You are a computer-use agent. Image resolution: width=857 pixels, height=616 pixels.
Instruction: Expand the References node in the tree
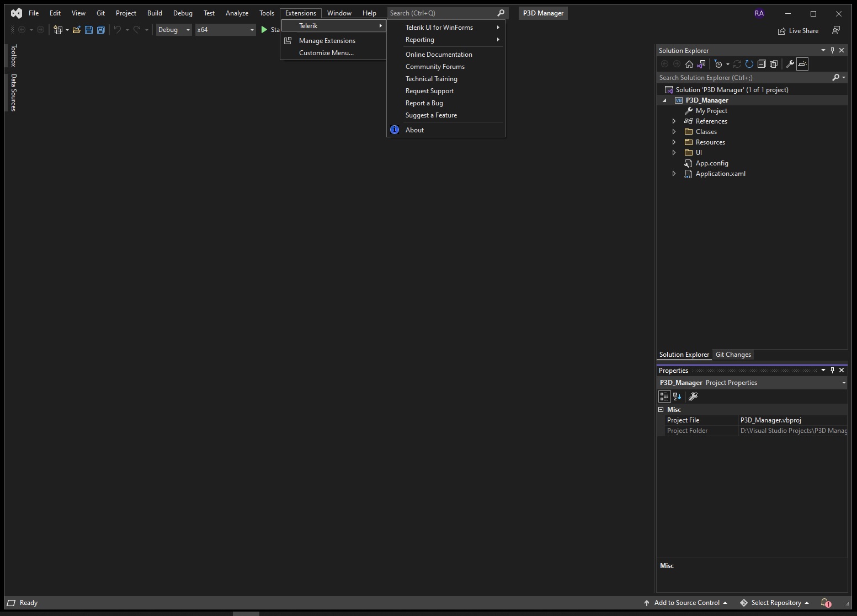[674, 121]
